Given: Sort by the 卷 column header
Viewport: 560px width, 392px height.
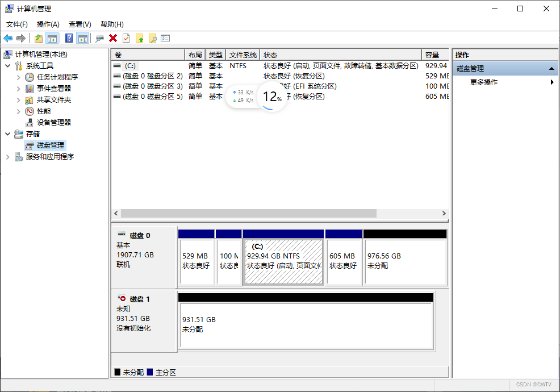Looking at the screenshot, I should click(x=148, y=55).
